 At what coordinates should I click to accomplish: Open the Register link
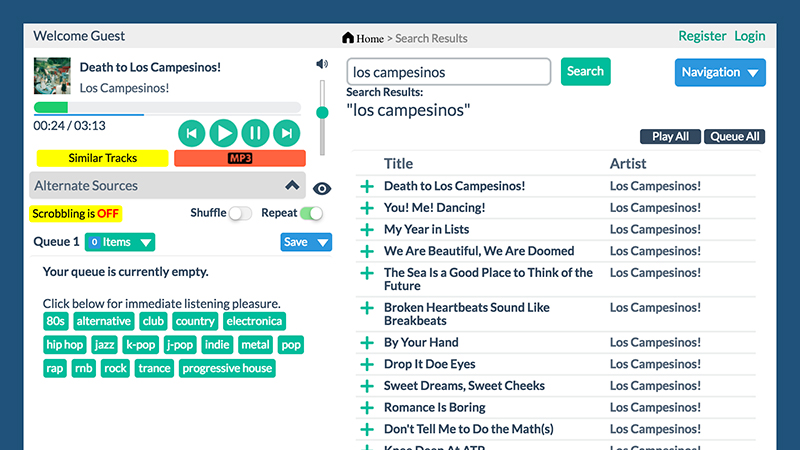tap(702, 36)
